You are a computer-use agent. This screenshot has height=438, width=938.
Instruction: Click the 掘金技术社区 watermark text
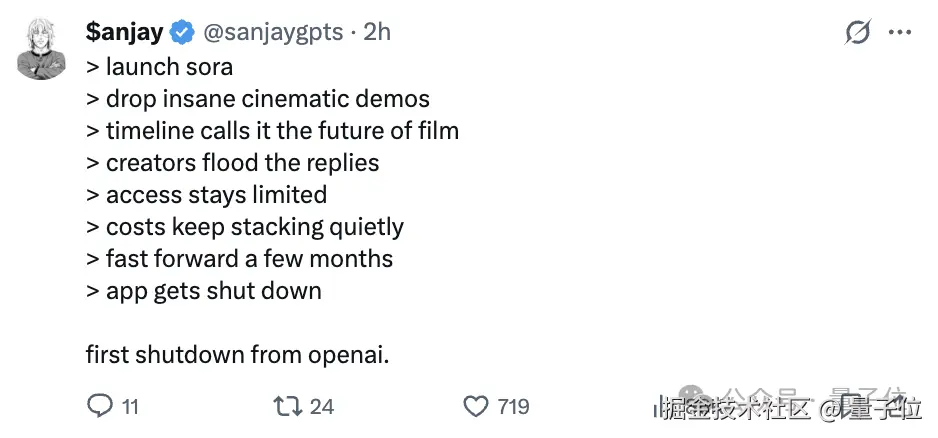pos(735,409)
